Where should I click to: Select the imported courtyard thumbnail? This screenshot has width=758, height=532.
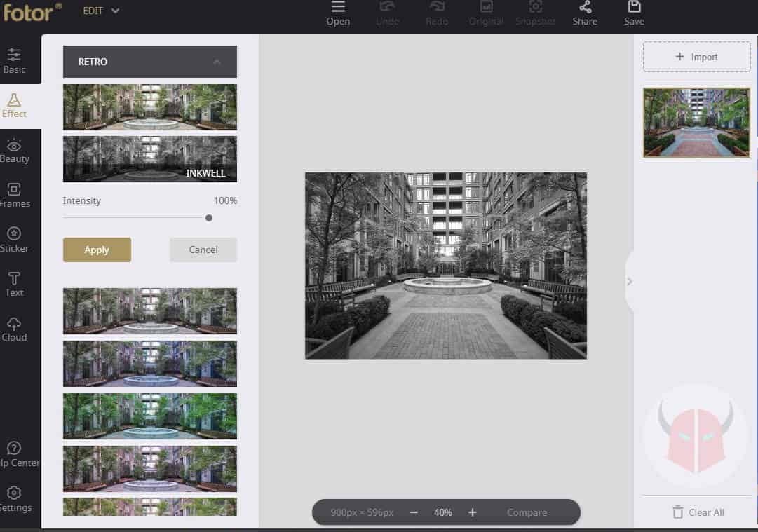point(696,123)
